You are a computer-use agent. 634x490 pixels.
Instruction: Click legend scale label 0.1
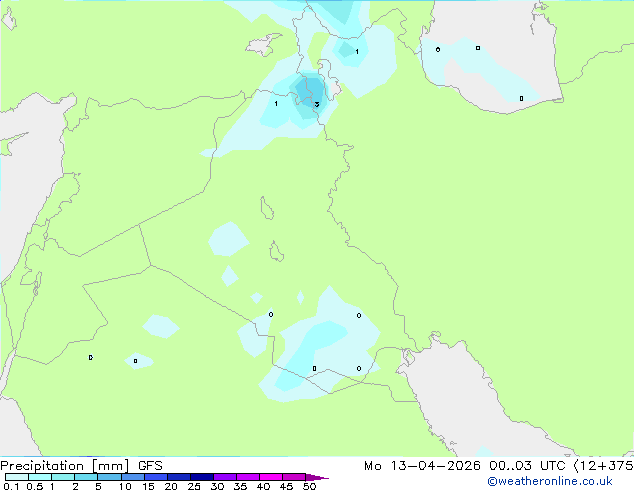11,486
